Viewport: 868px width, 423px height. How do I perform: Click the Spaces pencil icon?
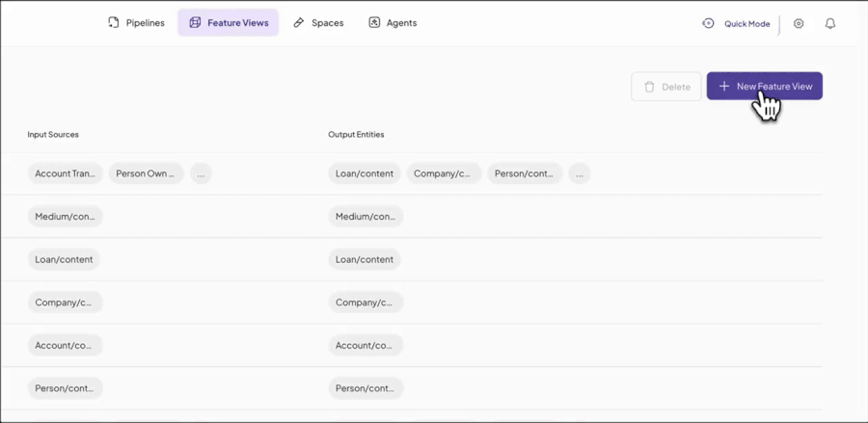click(299, 23)
